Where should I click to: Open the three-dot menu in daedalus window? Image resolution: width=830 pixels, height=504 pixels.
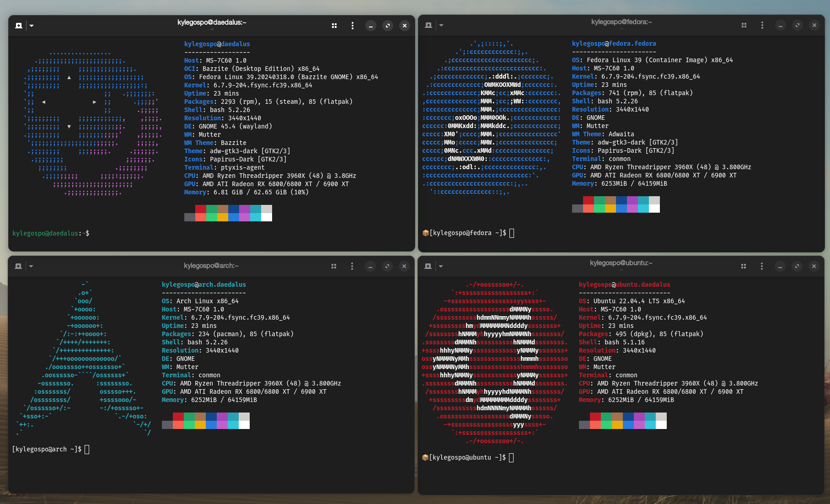click(353, 26)
